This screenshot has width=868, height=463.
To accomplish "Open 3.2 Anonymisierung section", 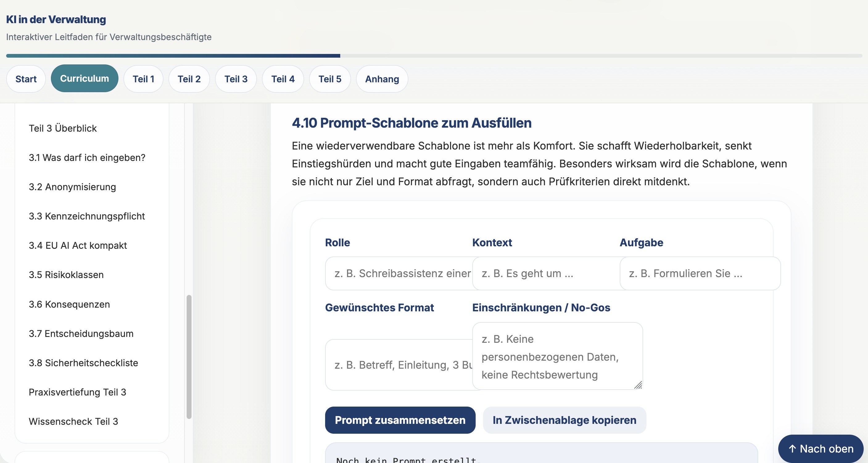I will pos(72,187).
